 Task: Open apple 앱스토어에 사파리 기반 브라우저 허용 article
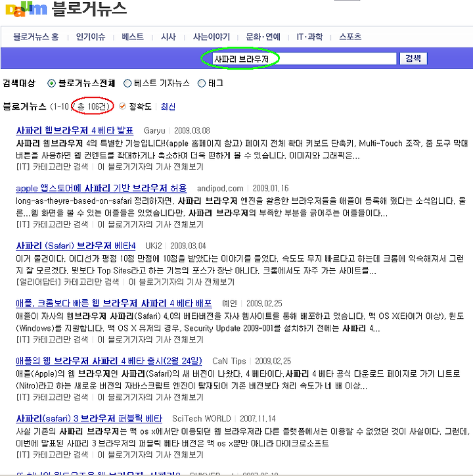(x=101, y=188)
